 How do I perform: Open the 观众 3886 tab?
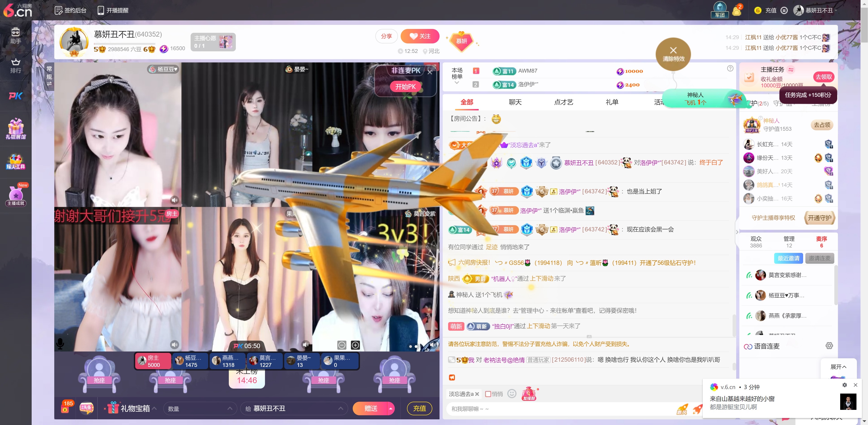coord(756,242)
